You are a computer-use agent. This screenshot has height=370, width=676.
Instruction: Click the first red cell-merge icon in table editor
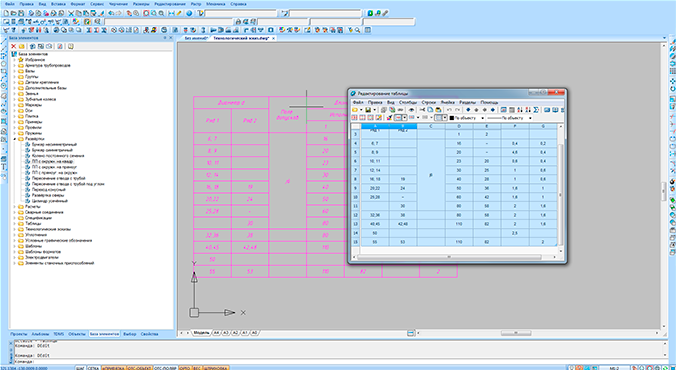click(354, 117)
